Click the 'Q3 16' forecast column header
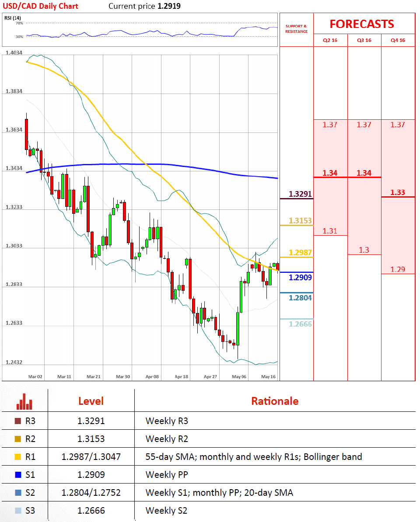 [364, 40]
